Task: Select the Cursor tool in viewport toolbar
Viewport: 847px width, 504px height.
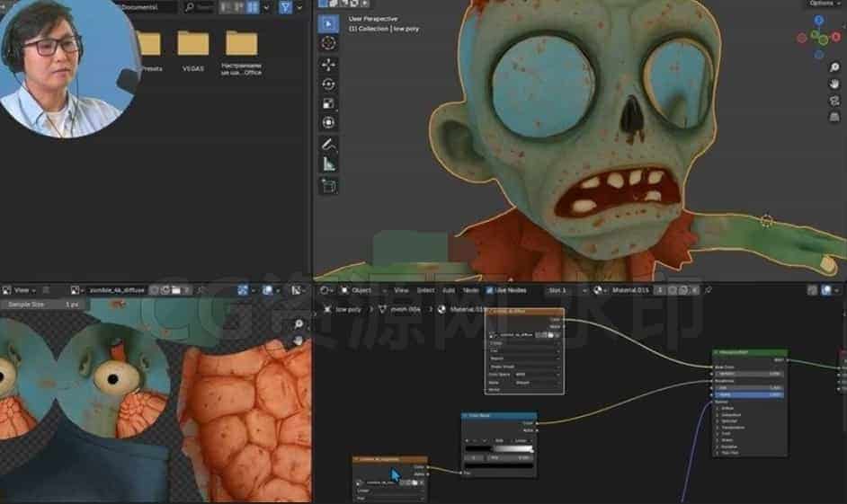Action: [x=328, y=43]
